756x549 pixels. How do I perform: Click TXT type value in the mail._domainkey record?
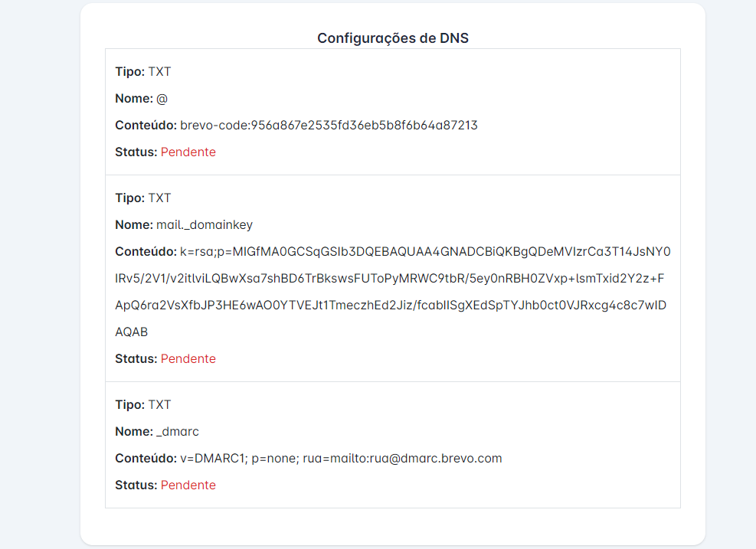(159, 198)
